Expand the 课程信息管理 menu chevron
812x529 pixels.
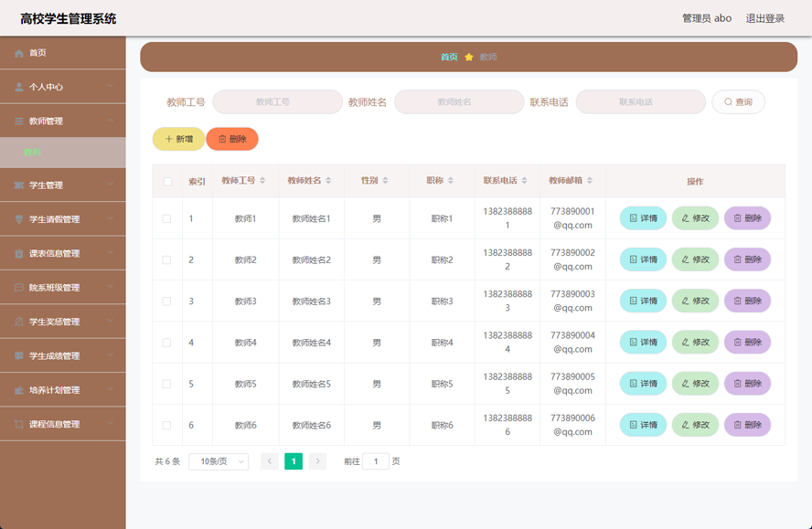110,424
